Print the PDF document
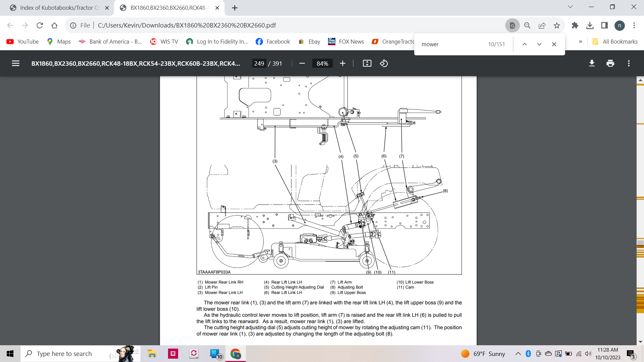The height and width of the screenshot is (362, 644). tap(610, 63)
